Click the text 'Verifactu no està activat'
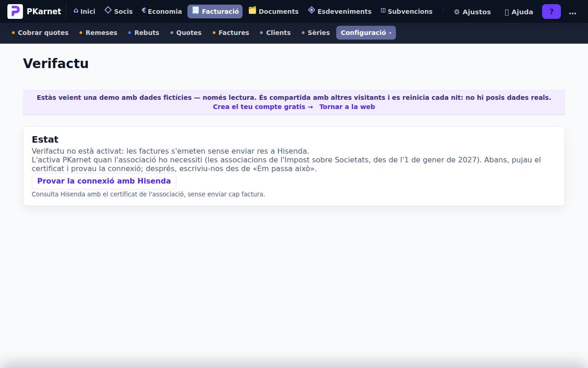Image resolution: width=588 pixels, height=368 pixels. [x=77, y=151]
